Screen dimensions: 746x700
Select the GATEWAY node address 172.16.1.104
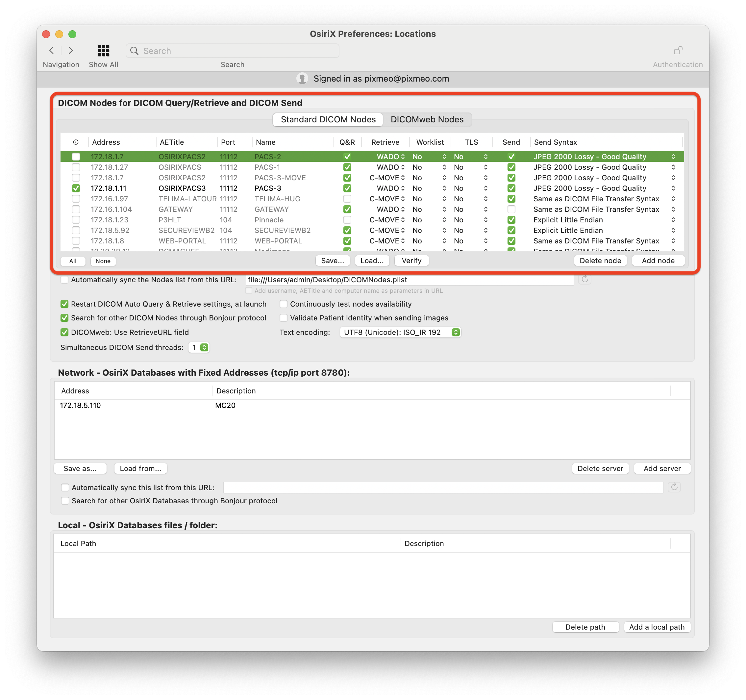[x=112, y=210]
